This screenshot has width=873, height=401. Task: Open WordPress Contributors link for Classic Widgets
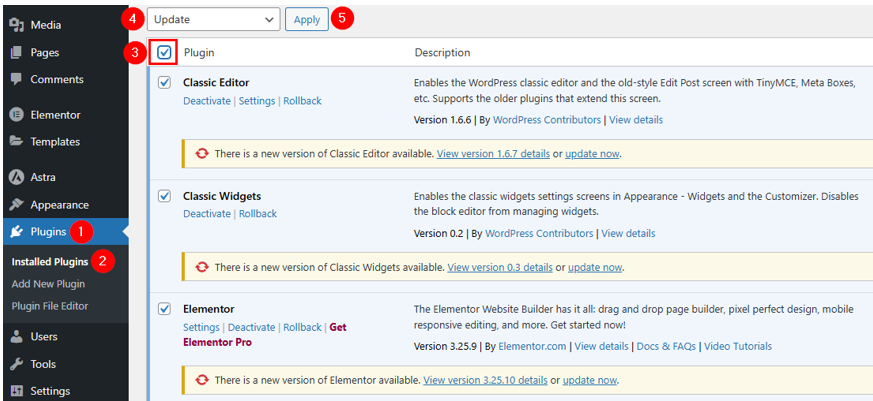(x=539, y=233)
